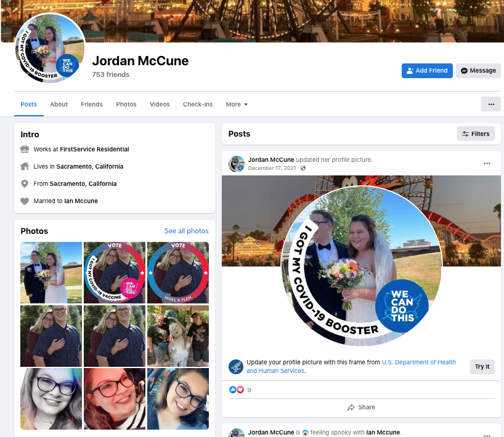The image size is (504, 437).
Task: Open the Videos tab
Action: click(160, 105)
